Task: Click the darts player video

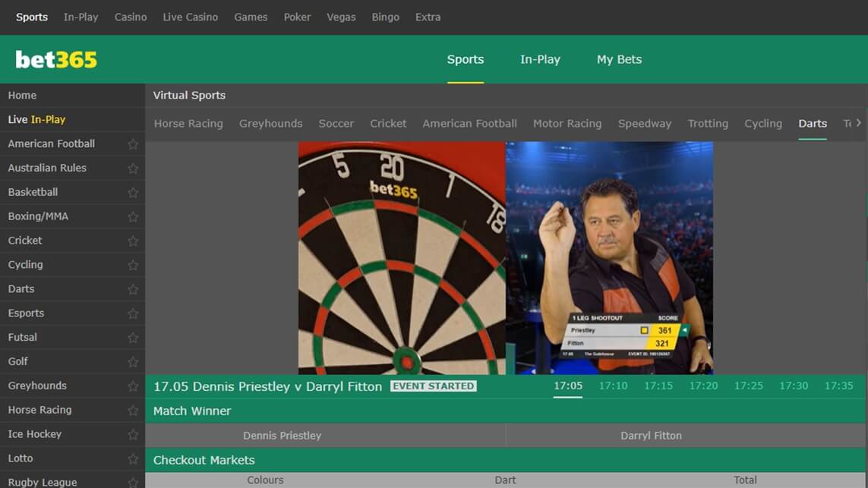Action: pyautogui.click(x=610, y=258)
